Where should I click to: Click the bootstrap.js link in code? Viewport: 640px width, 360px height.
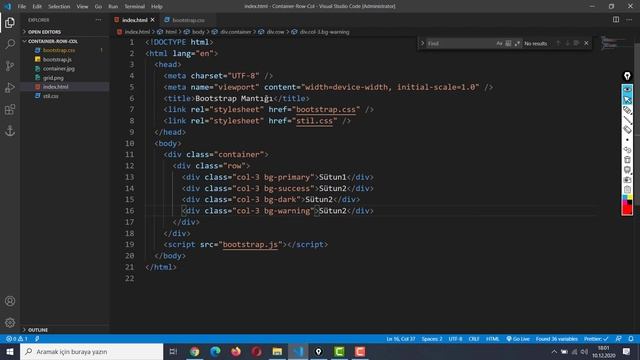[250, 244]
